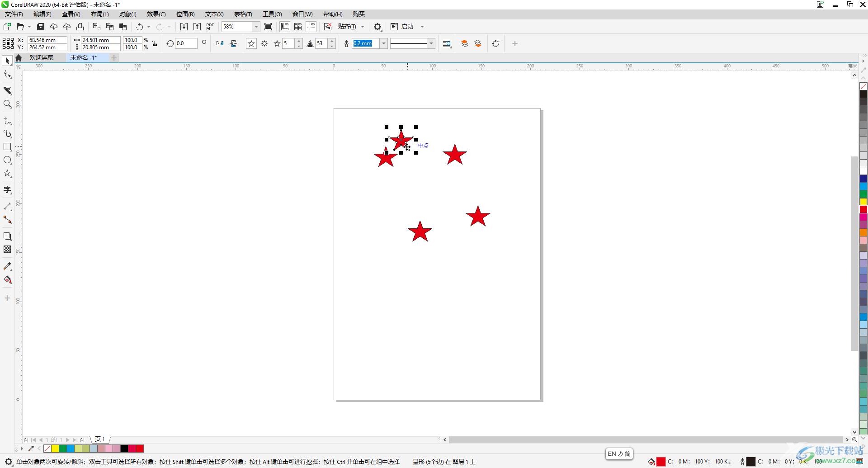Select the Parallel Dimension tool

coord(7,206)
